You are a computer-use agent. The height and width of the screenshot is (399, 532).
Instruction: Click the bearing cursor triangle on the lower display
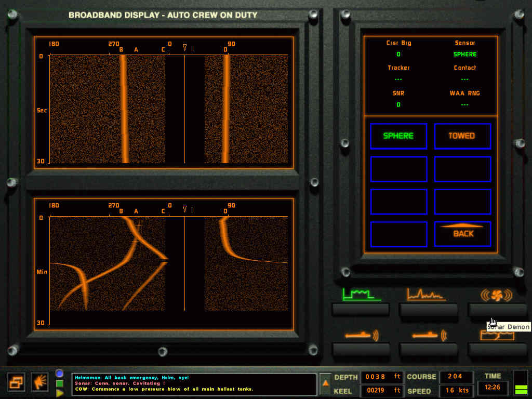185,209
